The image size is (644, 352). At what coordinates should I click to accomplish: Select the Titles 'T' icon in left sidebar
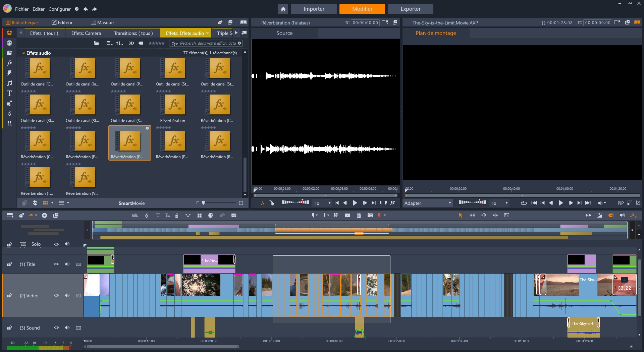coord(9,93)
